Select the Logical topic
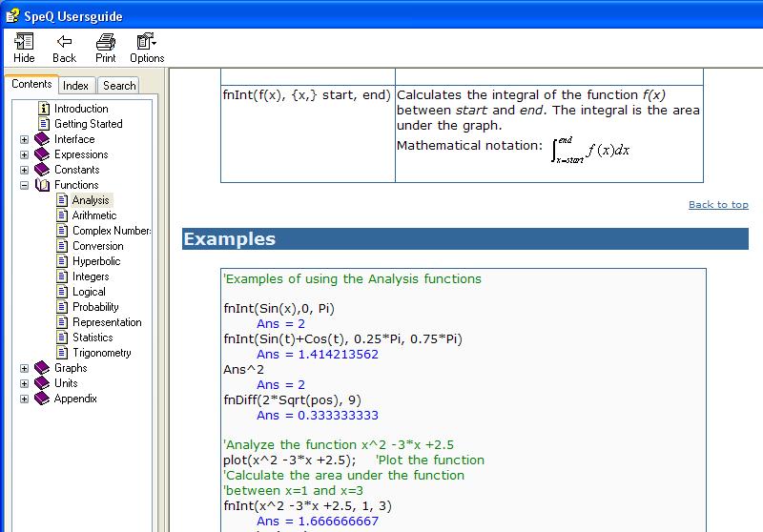 click(89, 292)
